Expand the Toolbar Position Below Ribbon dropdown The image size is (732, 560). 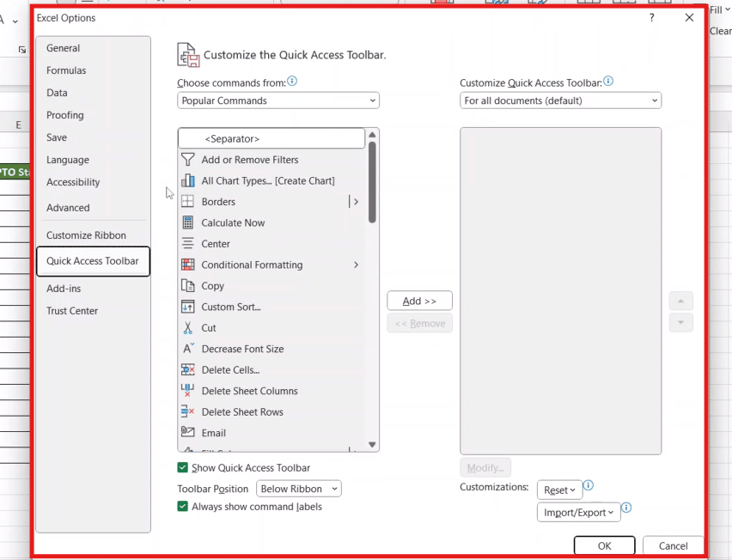299,489
